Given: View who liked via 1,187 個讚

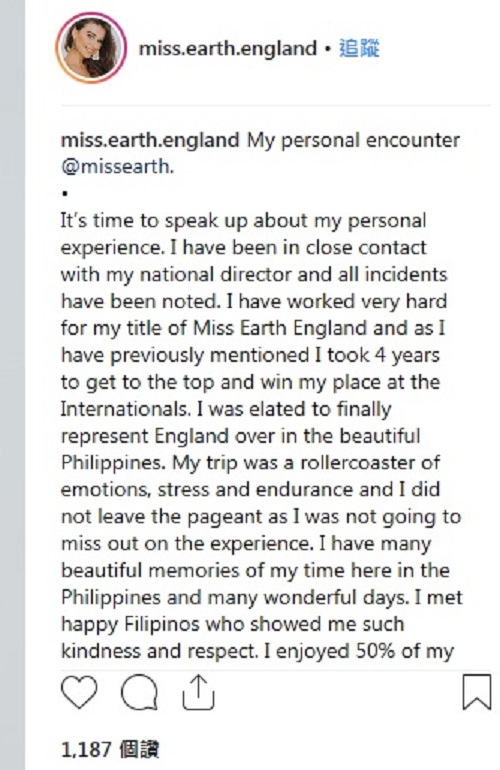Looking at the screenshot, I should pos(110,749).
